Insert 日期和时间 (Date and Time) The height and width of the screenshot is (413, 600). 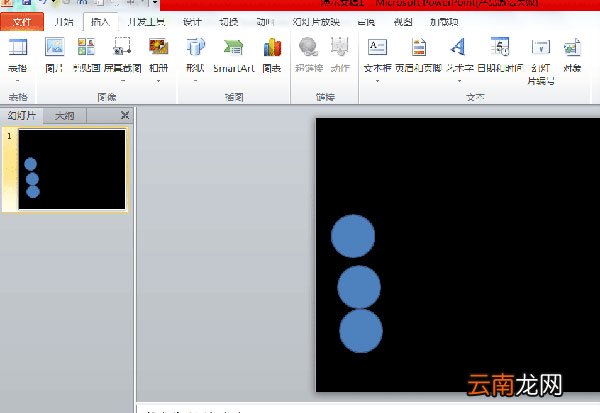[x=500, y=56]
